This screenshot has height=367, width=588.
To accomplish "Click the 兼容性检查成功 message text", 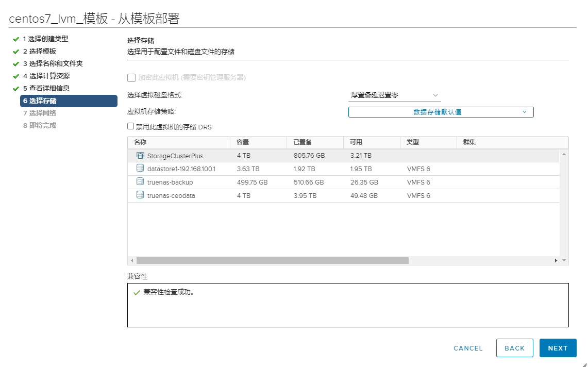I will pos(169,292).
